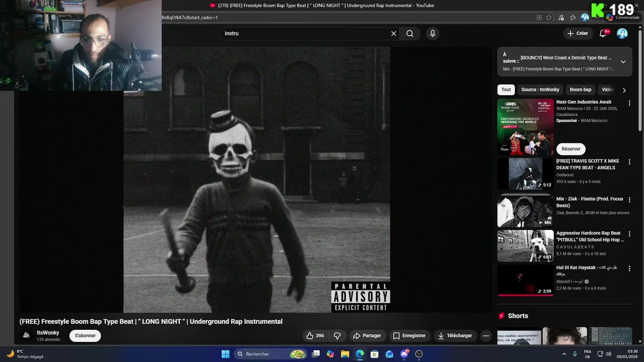Open network and volume quick settings
644x362 pixels.
(604, 354)
